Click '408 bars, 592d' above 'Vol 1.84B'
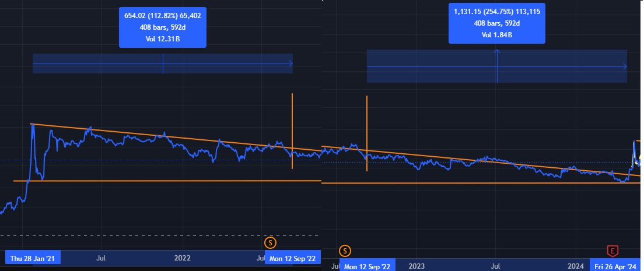644x271 pixels. click(496, 23)
